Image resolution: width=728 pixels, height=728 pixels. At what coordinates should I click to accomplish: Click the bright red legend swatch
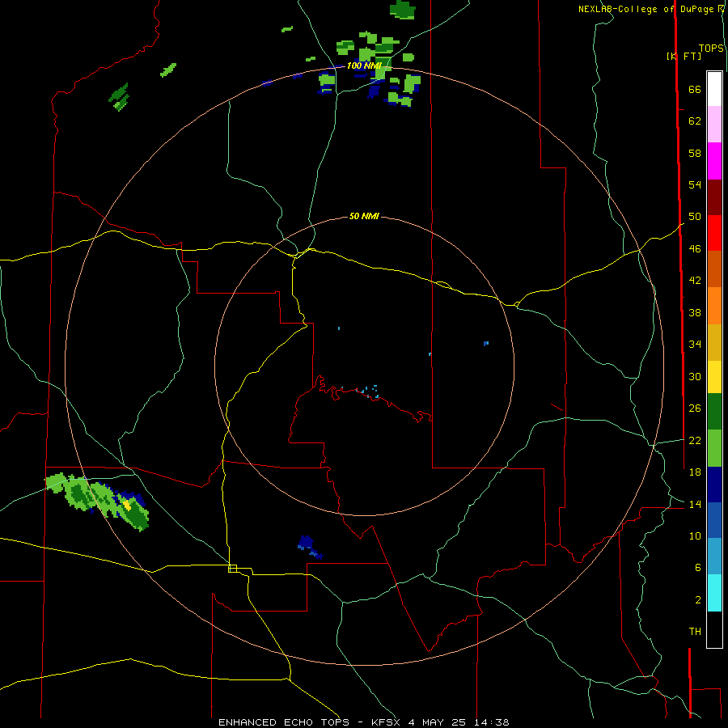click(x=714, y=233)
